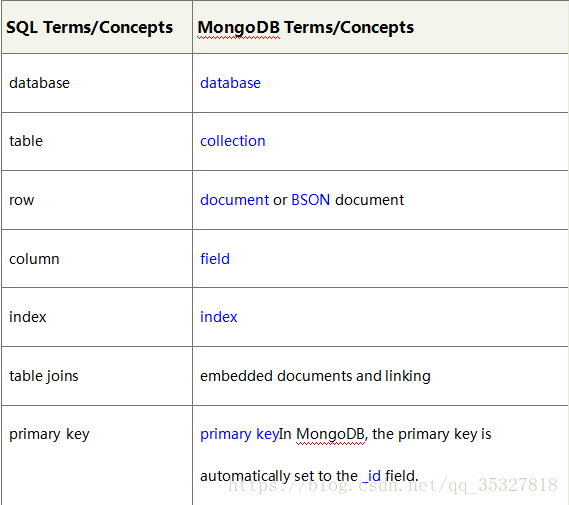
Task: Follow the _id link
Action: [x=372, y=476]
